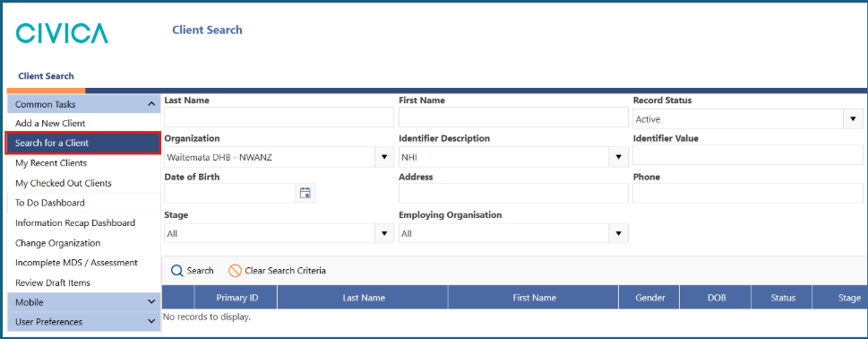Open the Date of Birth calendar picker

305,193
